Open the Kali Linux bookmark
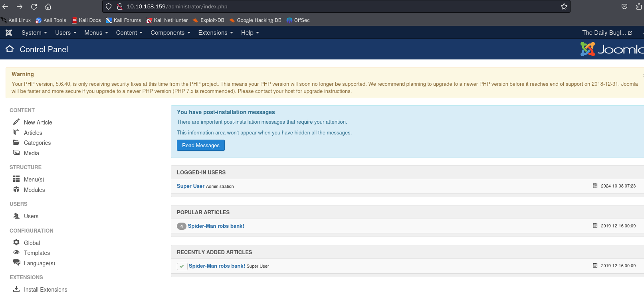Image resolution: width=644 pixels, height=302 pixels. click(x=16, y=20)
